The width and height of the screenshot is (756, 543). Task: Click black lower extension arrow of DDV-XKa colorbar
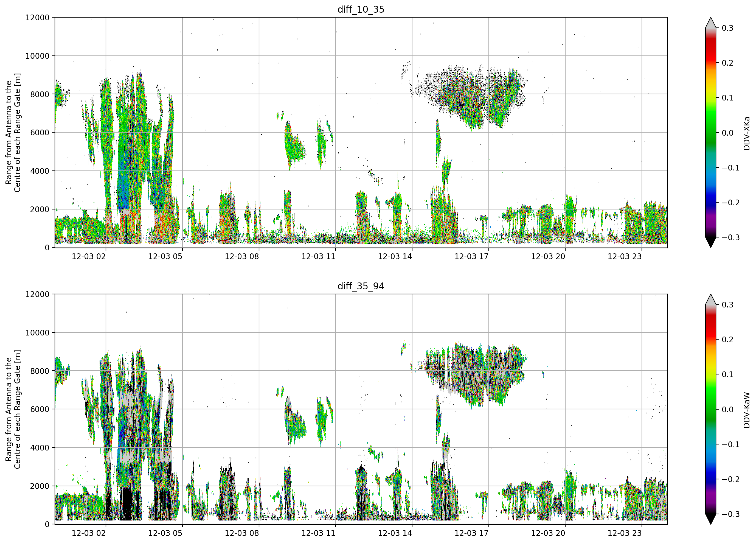pyautogui.click(x=711, y=242)
